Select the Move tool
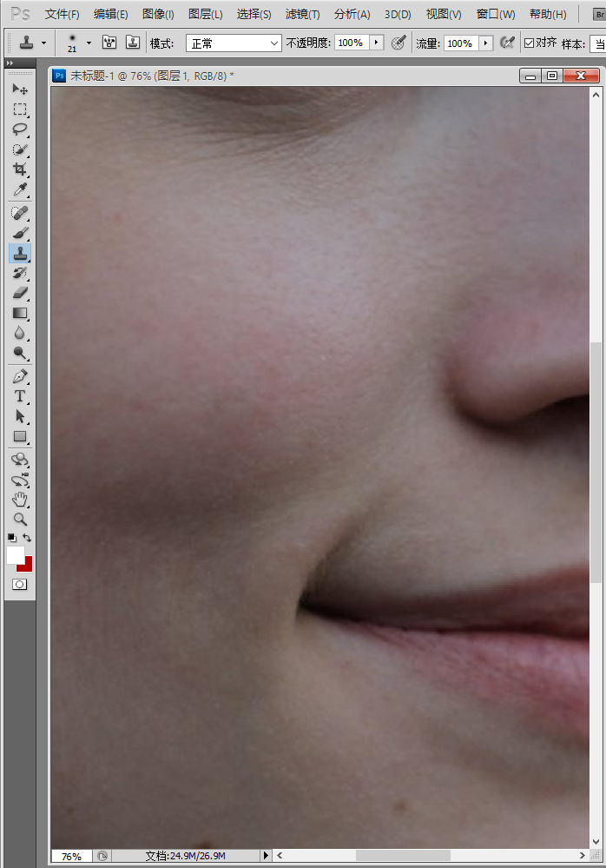 point(20,89)
